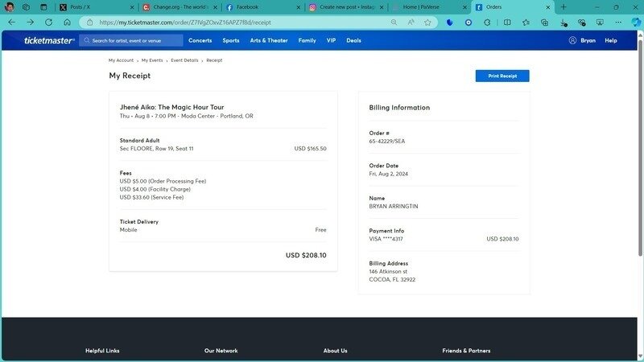Open the Read aloud icon in address bar
This screenshot has height=362, width=644.
(411, 23)
